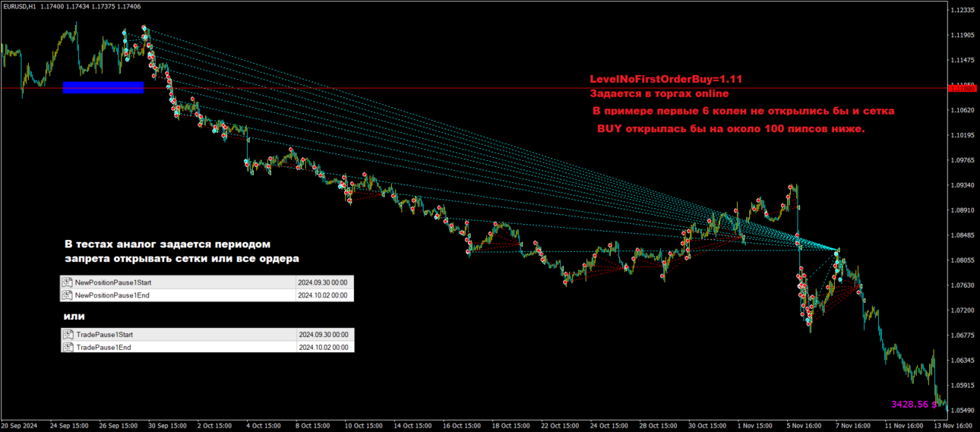This screenshot has height=432, width=980.
Task: Click the label 'запрета открывать сетки или все ордера'
Action: [x=182, y=259]
